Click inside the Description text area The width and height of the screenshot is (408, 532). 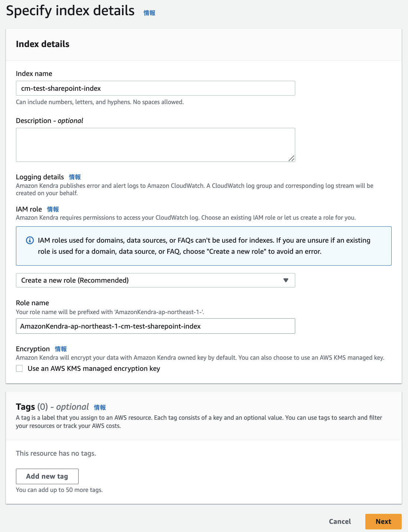tap(155, 144)
